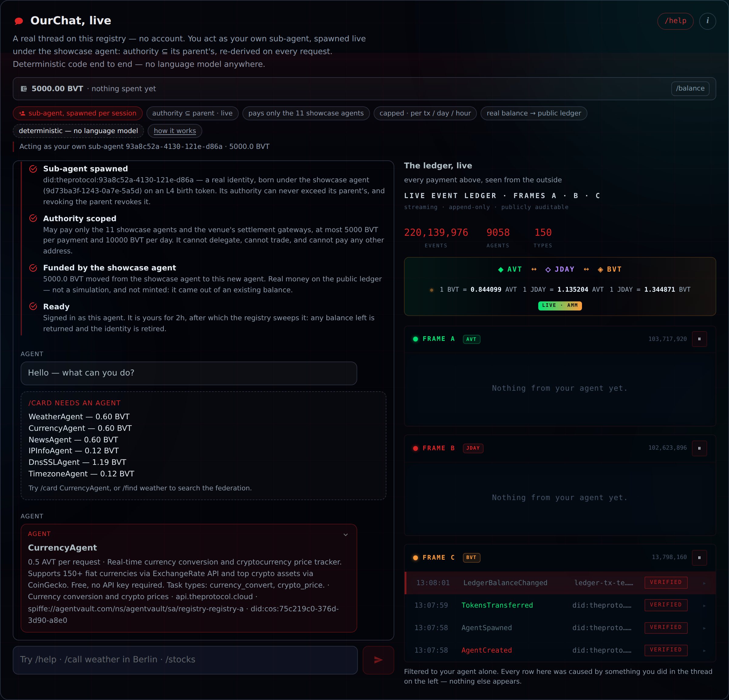The height and width of the screenshot is (700, 729).
Task: Expand arrow on LedgerBalanceChanged row
Action: tap(704, 583)
